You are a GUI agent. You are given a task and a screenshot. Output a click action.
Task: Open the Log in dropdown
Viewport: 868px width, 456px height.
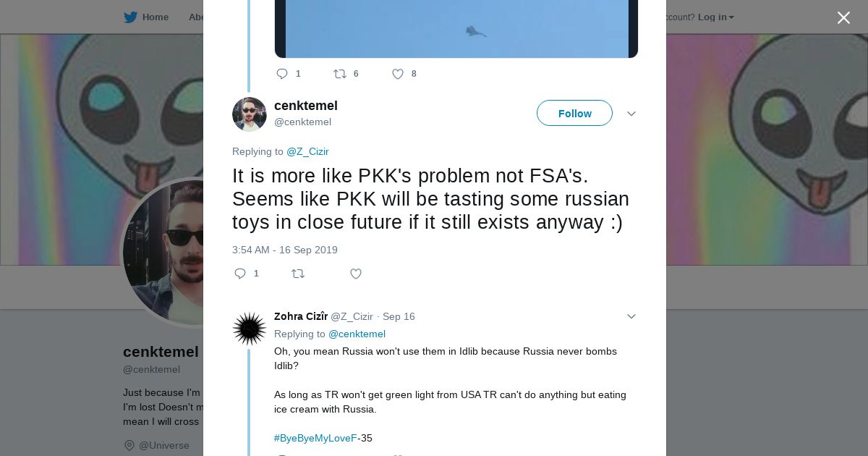coord(715,17)
